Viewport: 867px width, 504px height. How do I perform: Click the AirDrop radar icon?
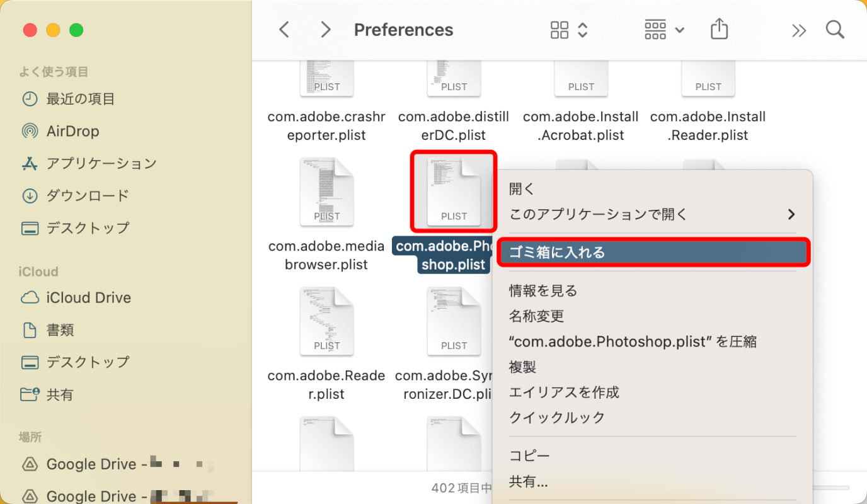click(30, 131)
